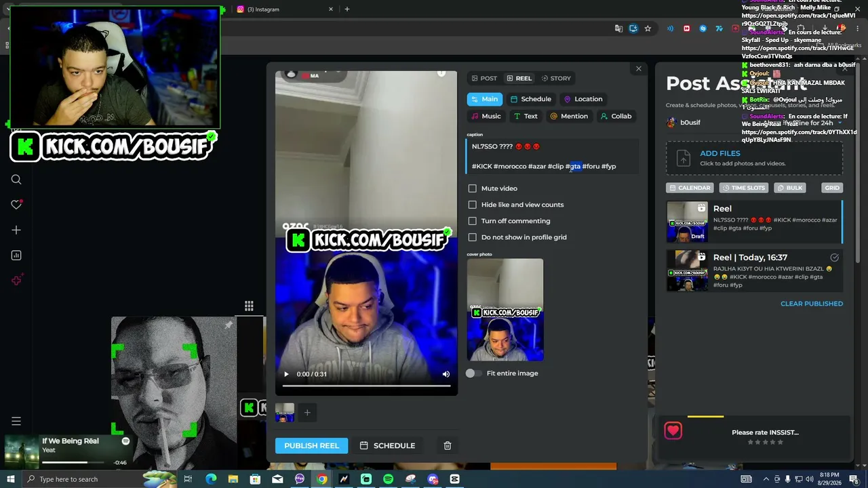The image size is (868, 488).
Task: Open the Mention options
Action: [x=569, y=116]
